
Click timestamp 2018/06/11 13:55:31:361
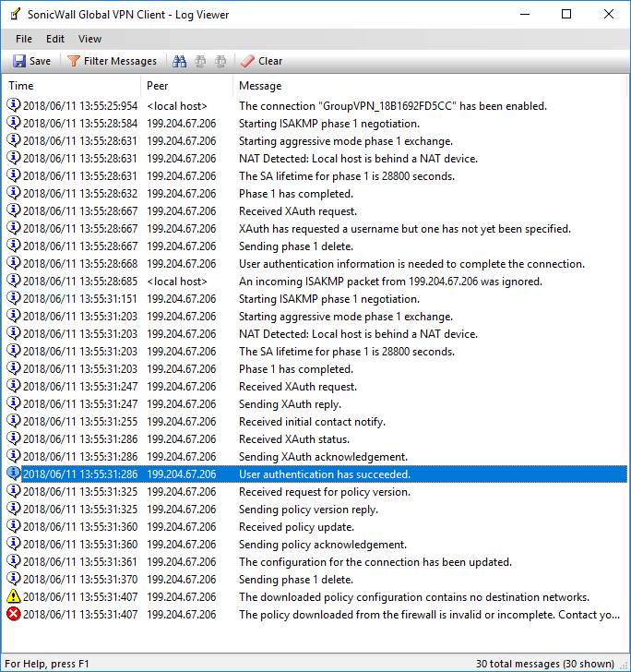(x=80, y=562)
